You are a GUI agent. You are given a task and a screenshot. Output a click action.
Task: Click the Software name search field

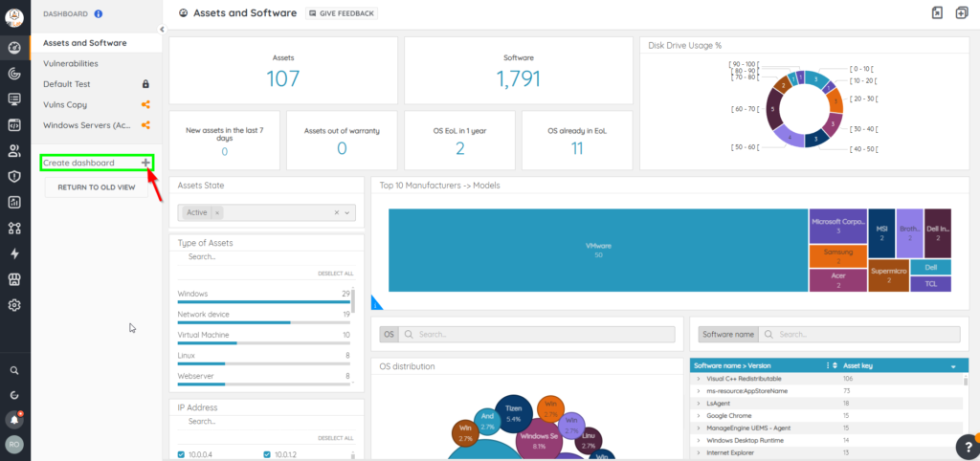859,334
